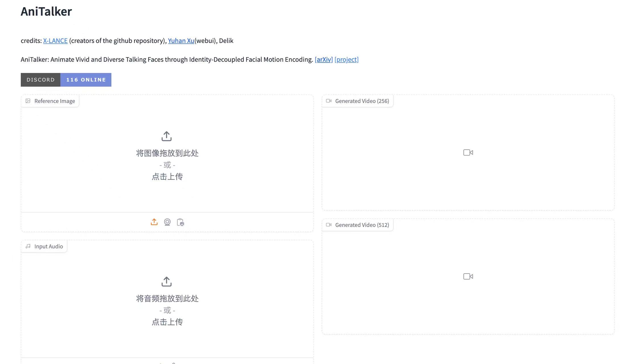Click 点击上传 in the Input Audio area
The height and width of the screenshot is (364, 636).
coord(167,322)
